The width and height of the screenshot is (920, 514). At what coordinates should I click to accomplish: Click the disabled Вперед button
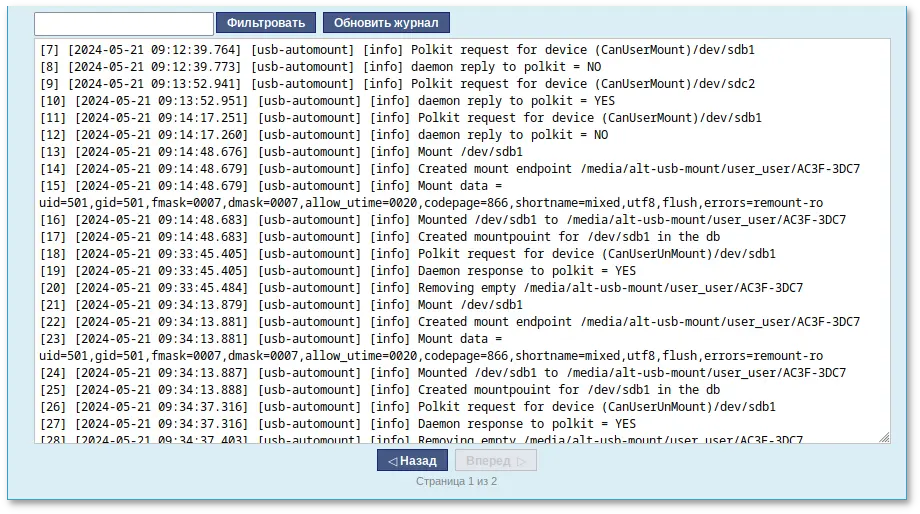click(495, 461)
